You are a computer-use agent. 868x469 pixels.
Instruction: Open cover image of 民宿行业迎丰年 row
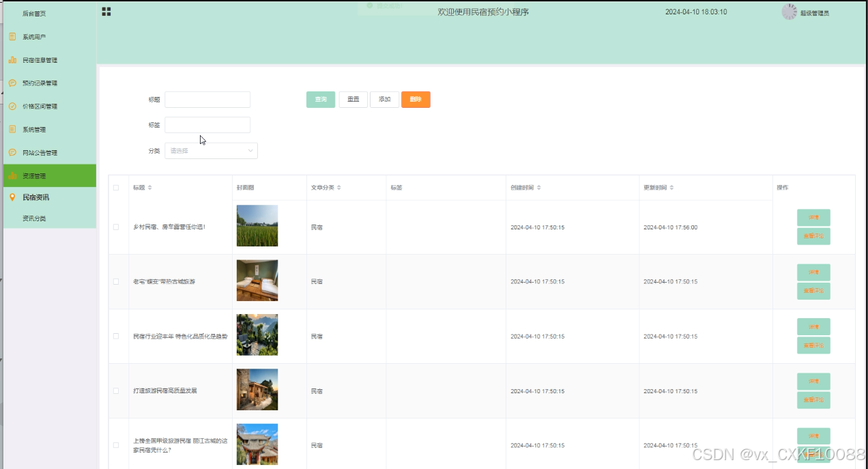click(257, 335)
